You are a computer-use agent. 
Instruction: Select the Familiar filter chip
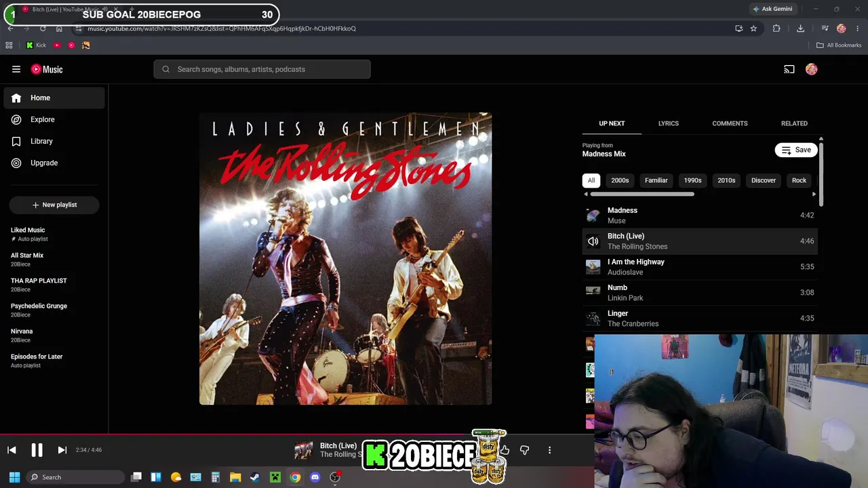(656, 180)
